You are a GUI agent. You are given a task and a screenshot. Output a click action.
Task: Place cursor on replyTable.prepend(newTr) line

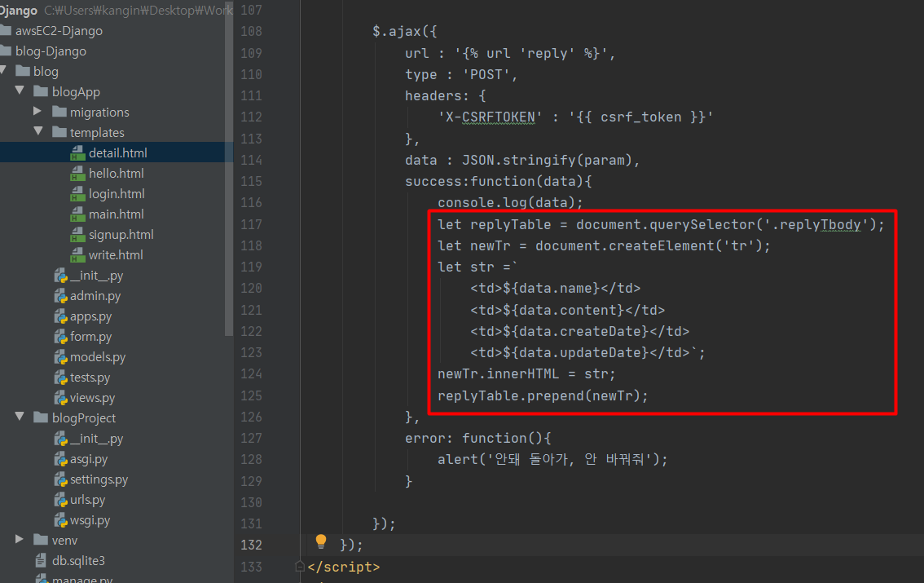click(543, 395)
